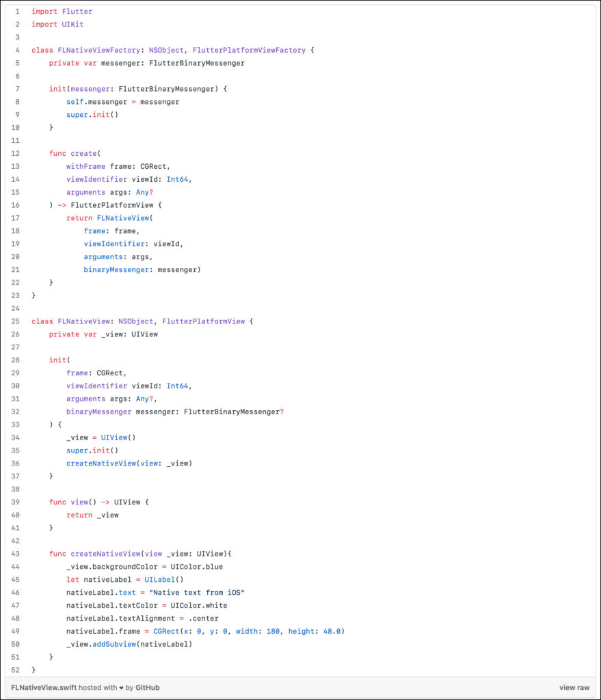Open the FLNativeView.swift file link
601x700 pixels.
(x=40, y=688)
